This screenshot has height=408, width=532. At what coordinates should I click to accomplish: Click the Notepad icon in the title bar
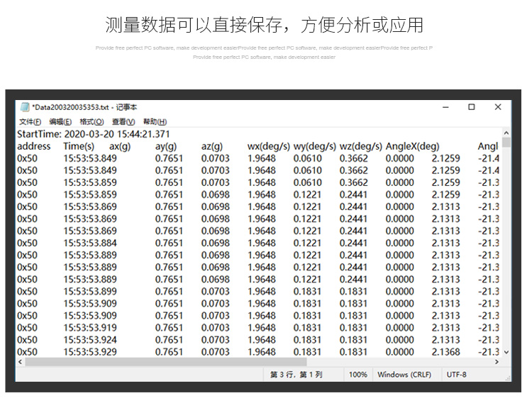click(24, 107)
